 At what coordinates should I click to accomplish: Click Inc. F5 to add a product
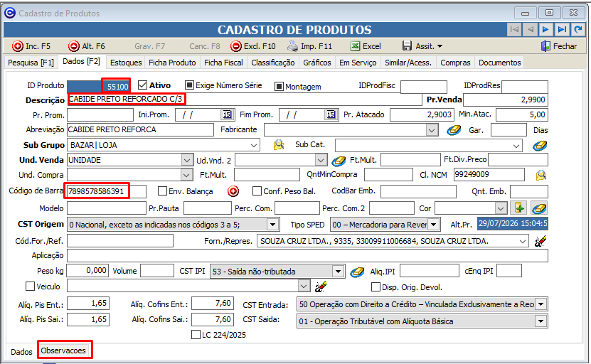[31, 46]
